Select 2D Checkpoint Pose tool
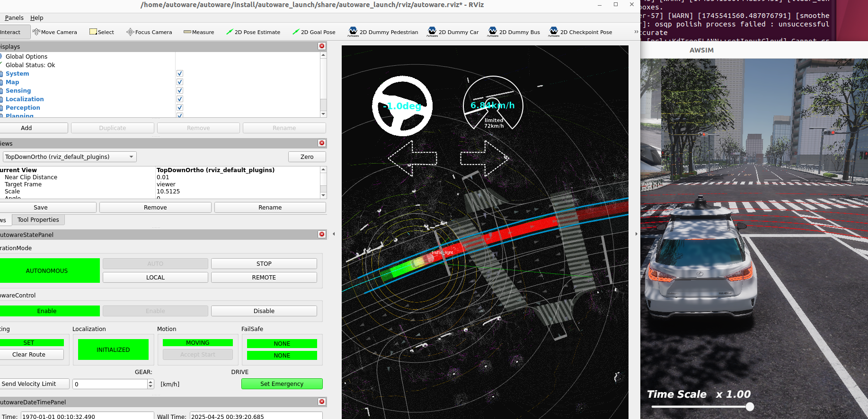The width and height of the screenshot is (868, 419). tap(581, 32)
